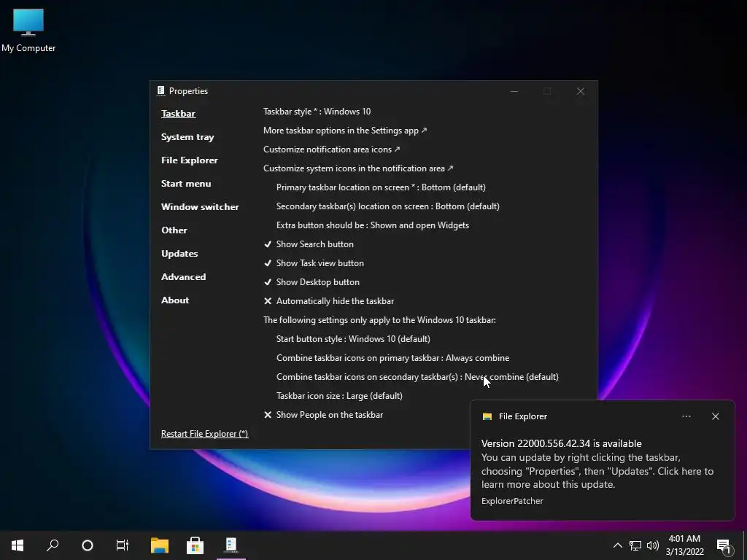Open Microsoft Store taskbar icon
Image resolution: width=747 pixels, height=560 pixels.
click(195, 545)
